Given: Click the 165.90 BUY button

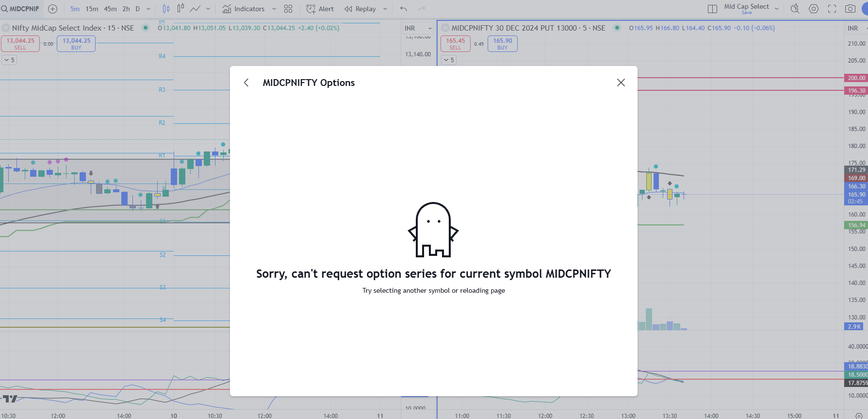Looking at the screenshot, I should pyautogui.click(x=503, y=44).
